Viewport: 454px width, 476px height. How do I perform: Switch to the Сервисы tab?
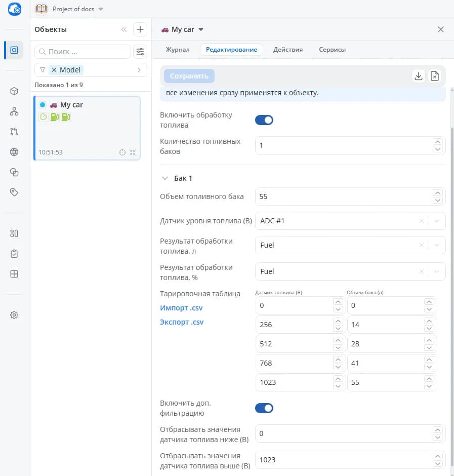click(x=332, y=50)
